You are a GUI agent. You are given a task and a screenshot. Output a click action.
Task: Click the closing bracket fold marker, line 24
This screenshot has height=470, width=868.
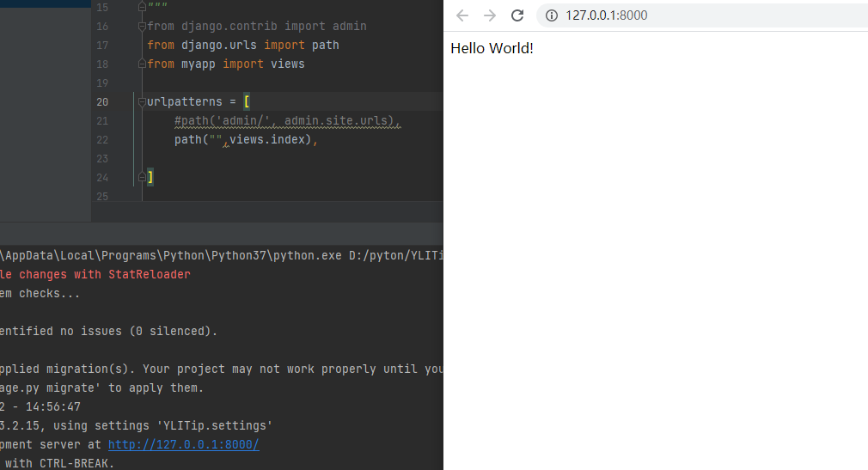(x=141, y=178)
